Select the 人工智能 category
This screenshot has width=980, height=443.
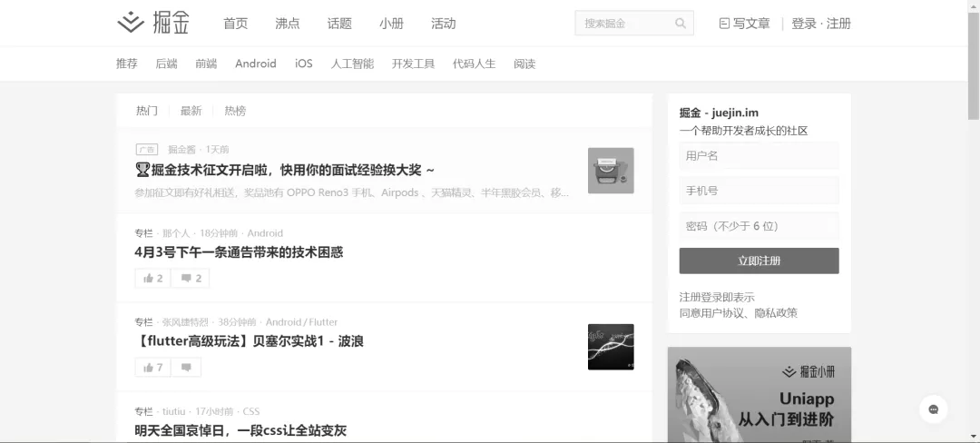point(352,64)
